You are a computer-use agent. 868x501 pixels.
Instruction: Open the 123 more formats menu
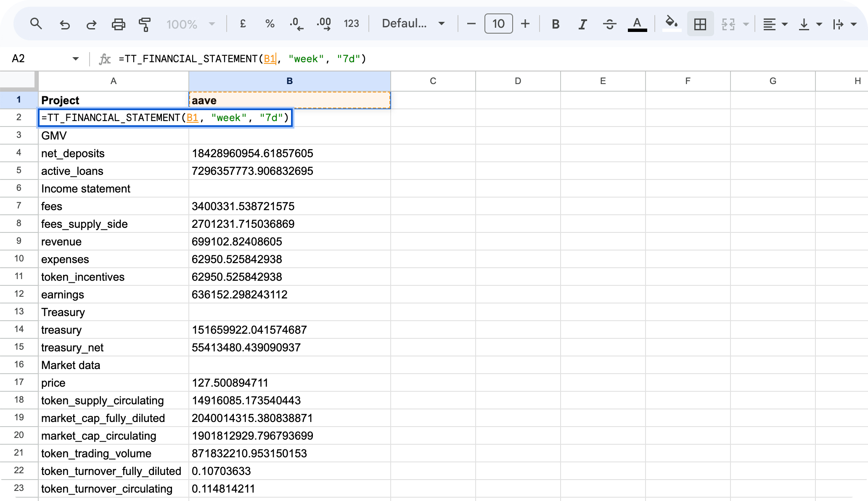[x=351, y=24]
